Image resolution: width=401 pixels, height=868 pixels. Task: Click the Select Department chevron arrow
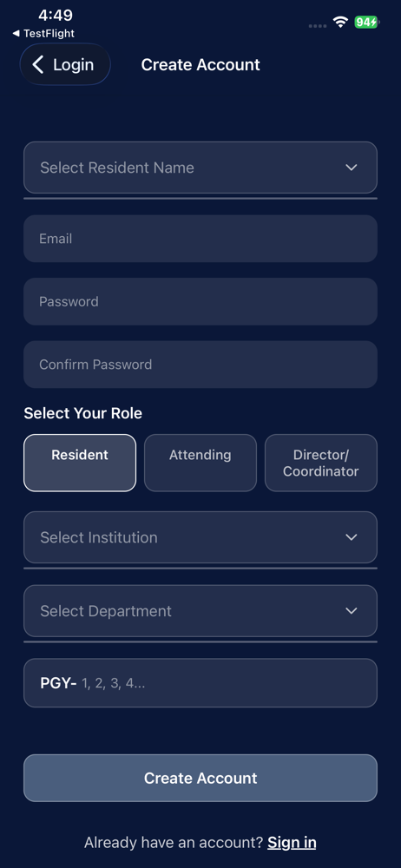pyautogui.click(x=352, y=610)
